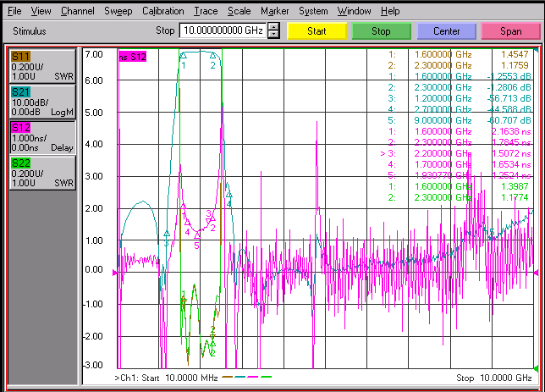
Task: Select S12 delay marker 5 triangle
Action: pyautogui.click(x=196, y=236)
